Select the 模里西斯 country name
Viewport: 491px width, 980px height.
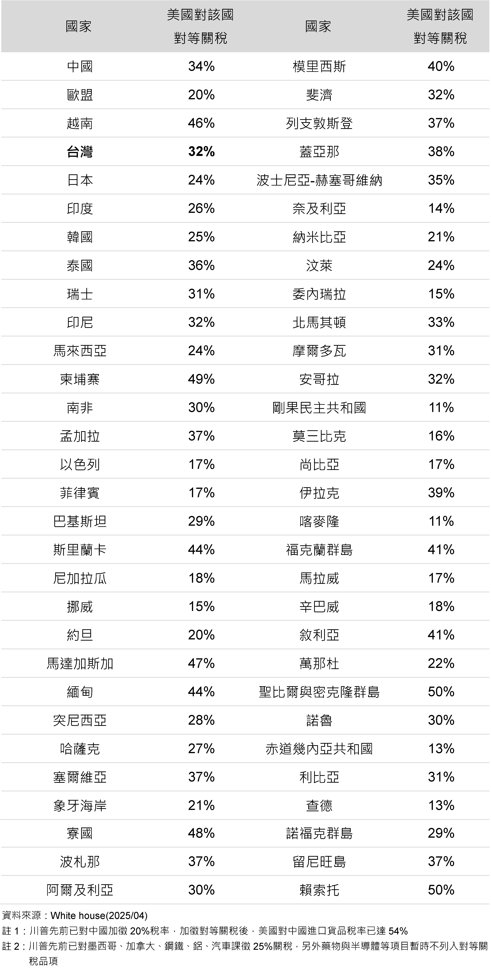tap(319, 67)
